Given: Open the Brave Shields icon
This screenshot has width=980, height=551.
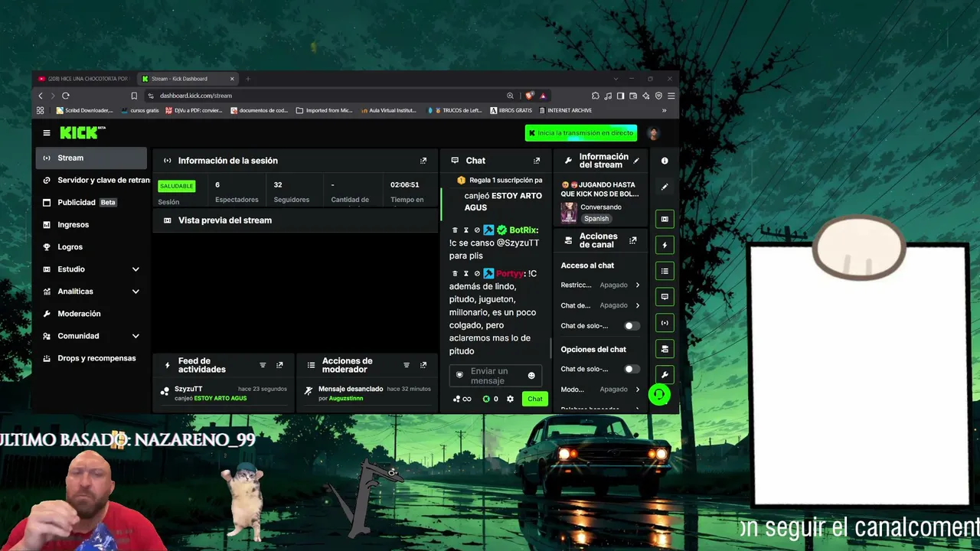Looking at the screenshot, I should click(529, 96).
